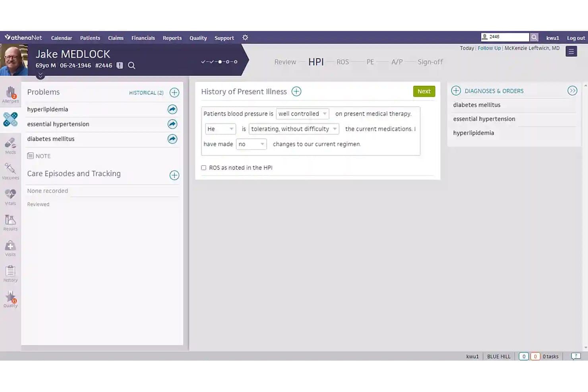Go to the ROS encounter stage
The width and height of the screenshot is (588, 392).
point(342,62)
